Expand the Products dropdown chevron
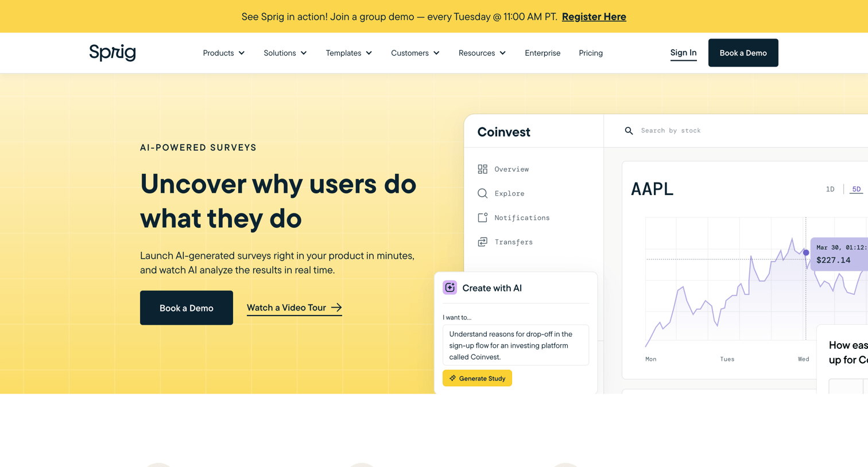Viewport: 868px width, 467px height. pyautogui.click(x=242, y=53)
